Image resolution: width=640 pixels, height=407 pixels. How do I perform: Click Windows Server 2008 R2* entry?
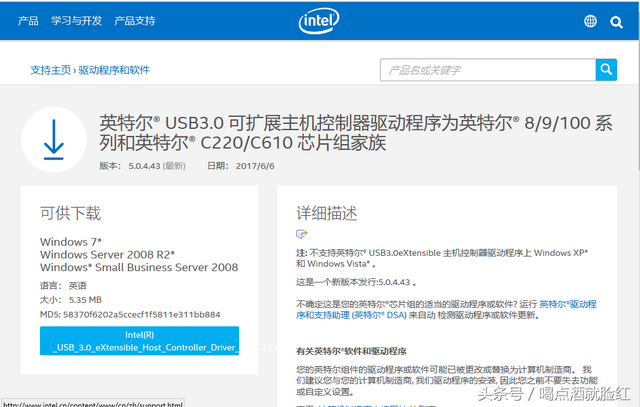coord(107,255)
